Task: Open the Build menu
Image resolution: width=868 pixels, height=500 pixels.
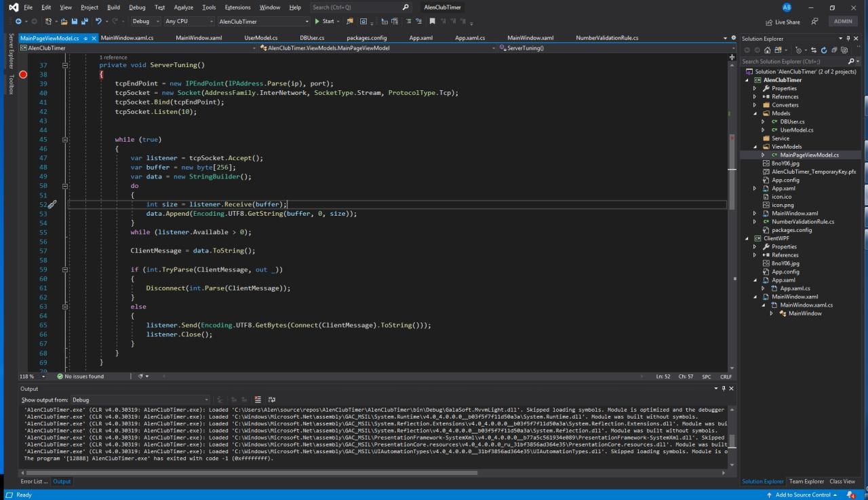Action: (x=113, y=7)
